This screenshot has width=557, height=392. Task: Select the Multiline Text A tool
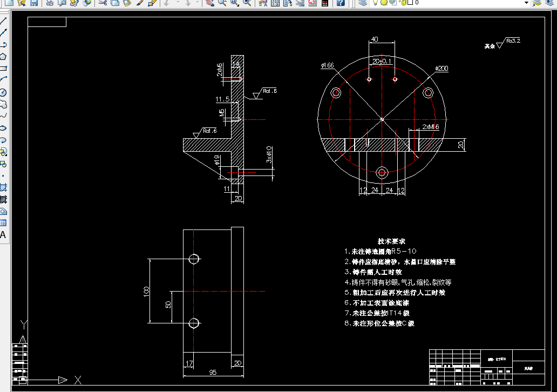(x=3, y=235)
